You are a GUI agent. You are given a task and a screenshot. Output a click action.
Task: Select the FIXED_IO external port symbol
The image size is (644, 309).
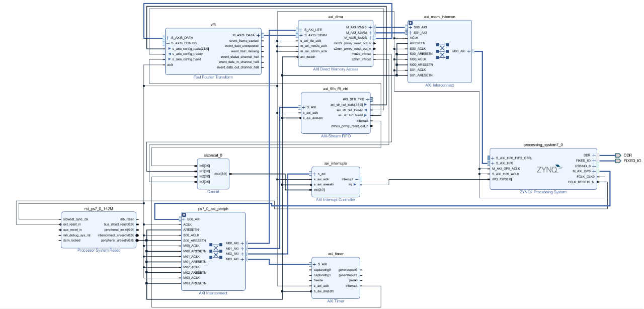(x=618, y=161)
